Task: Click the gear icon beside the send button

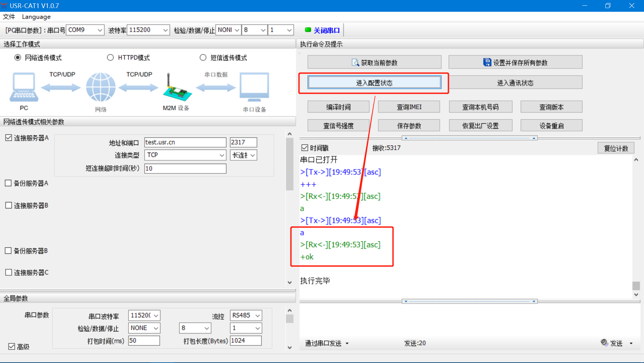Action: tap(604, 342)
